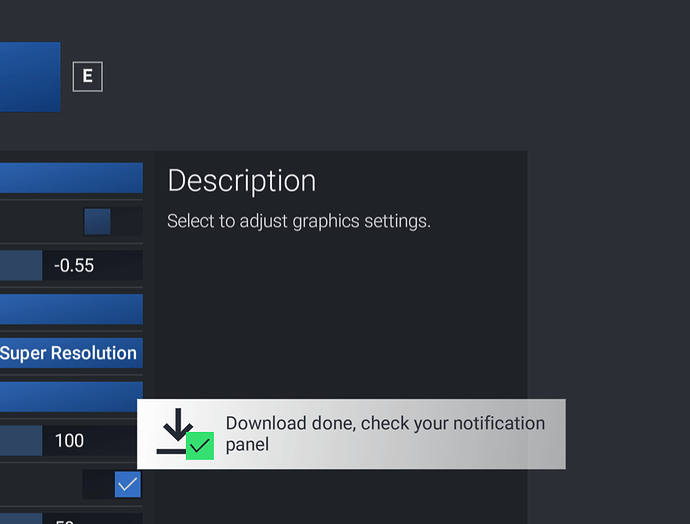Adjust the slider beside 100
This screenshot has height=524, width=690.
pyautogui.click(x=21, y=440)
